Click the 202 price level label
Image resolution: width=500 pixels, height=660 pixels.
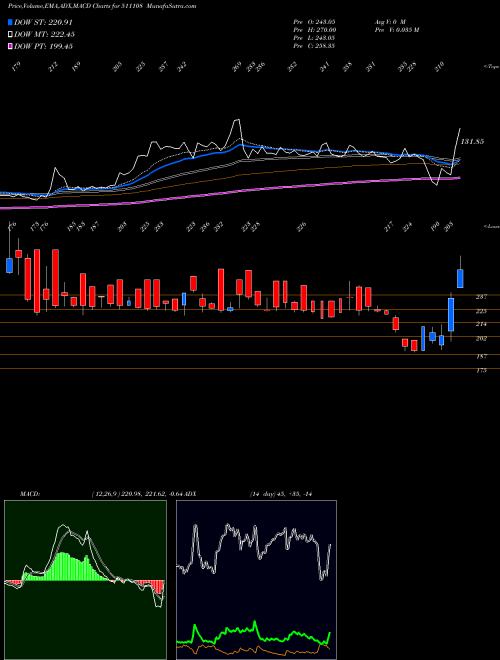(481, 338)
